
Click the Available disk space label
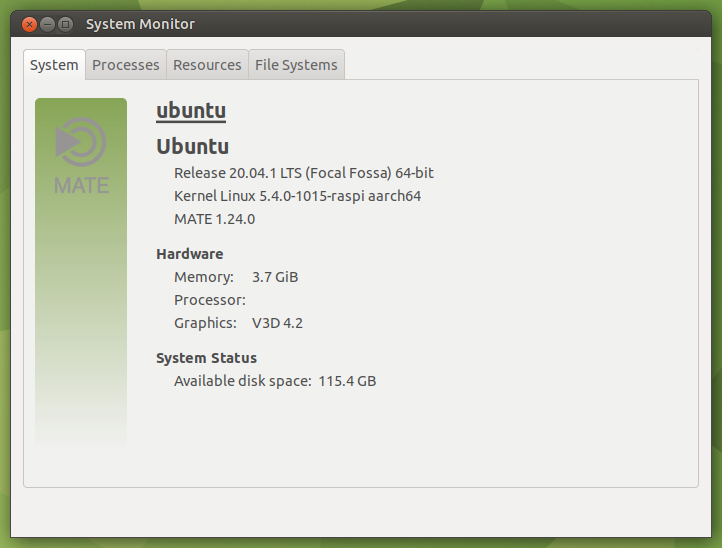pos(243,381)
